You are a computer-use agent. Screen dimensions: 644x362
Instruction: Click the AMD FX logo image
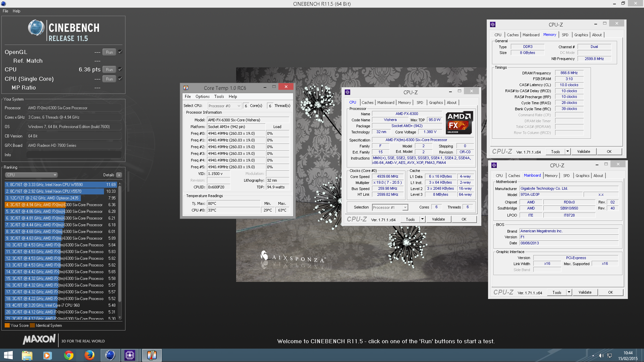tap(459, 123)
